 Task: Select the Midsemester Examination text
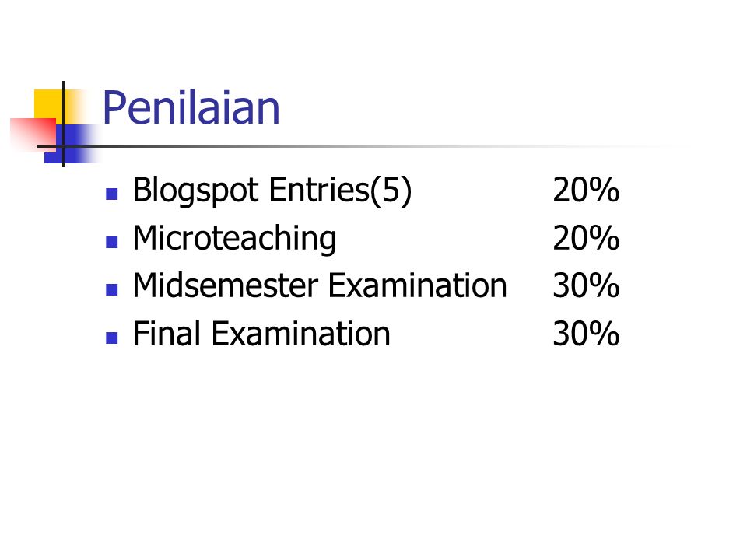pyautogui.click(x=320, y=285)
